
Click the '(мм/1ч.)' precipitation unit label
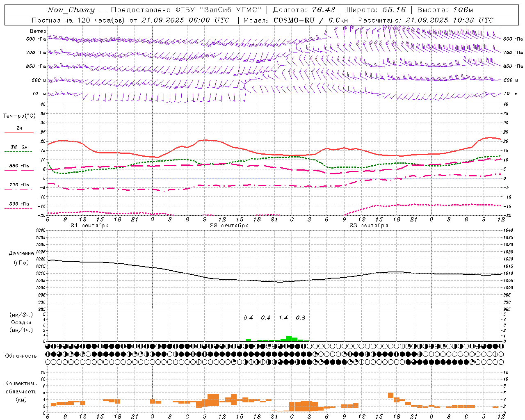pyautogui.click(x=21, y=330)
